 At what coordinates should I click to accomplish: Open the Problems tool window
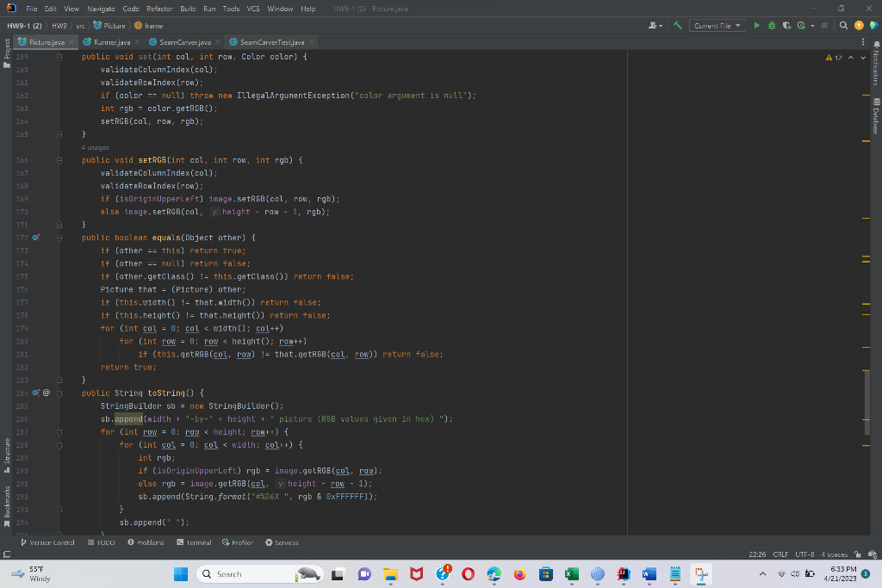pos(146,542)
